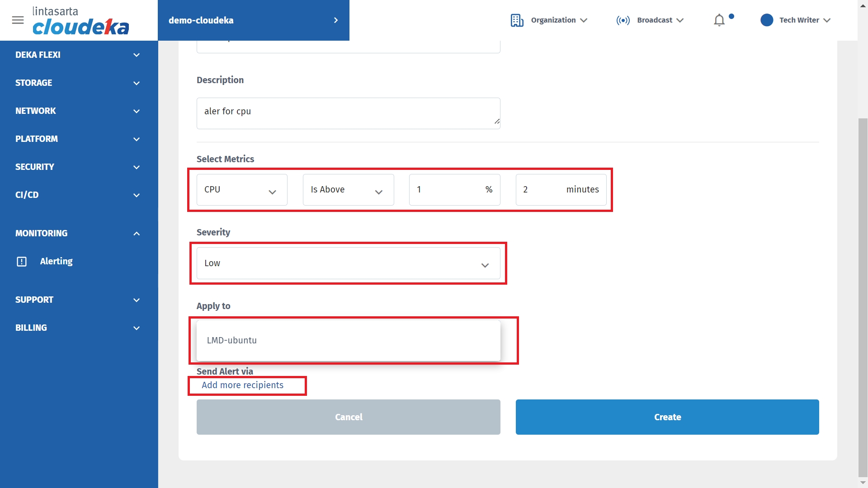Open the Is Above condition dropdown
The height and width of the screenshot is (488, 868).
(348, 190)
